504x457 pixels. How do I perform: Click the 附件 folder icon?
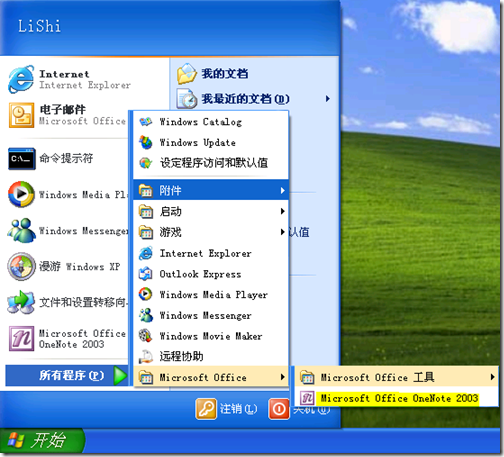146,191
